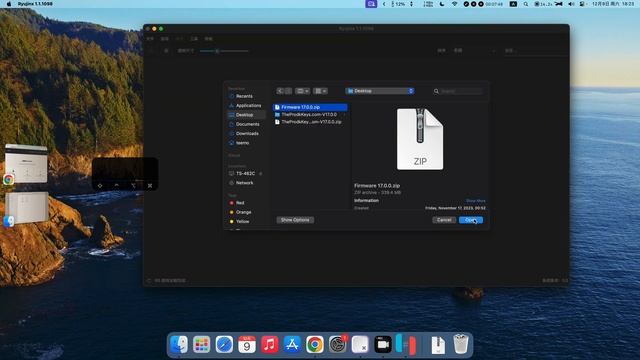Open Calendar from the Dock
This screenshot has height=360, width=640.
click(247, 345)
